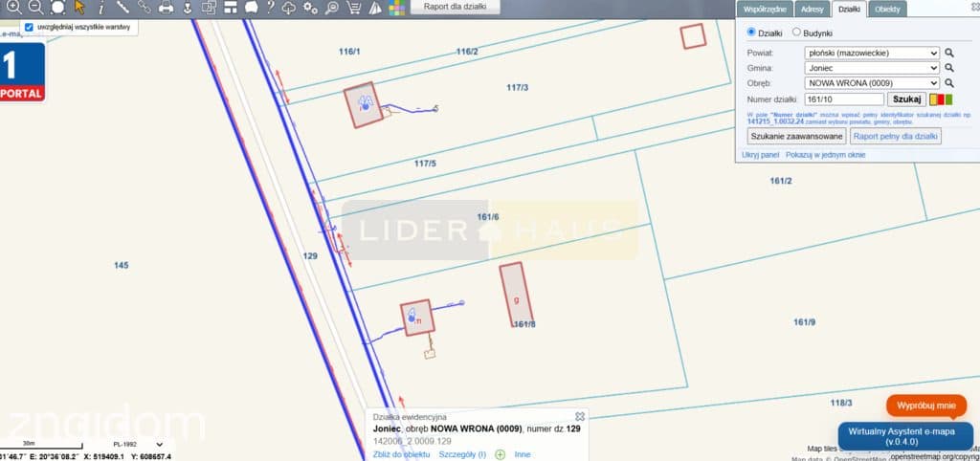Select the Budynki radio button
The height and width of the screenshot is (461, 980).
click(796, 32)
